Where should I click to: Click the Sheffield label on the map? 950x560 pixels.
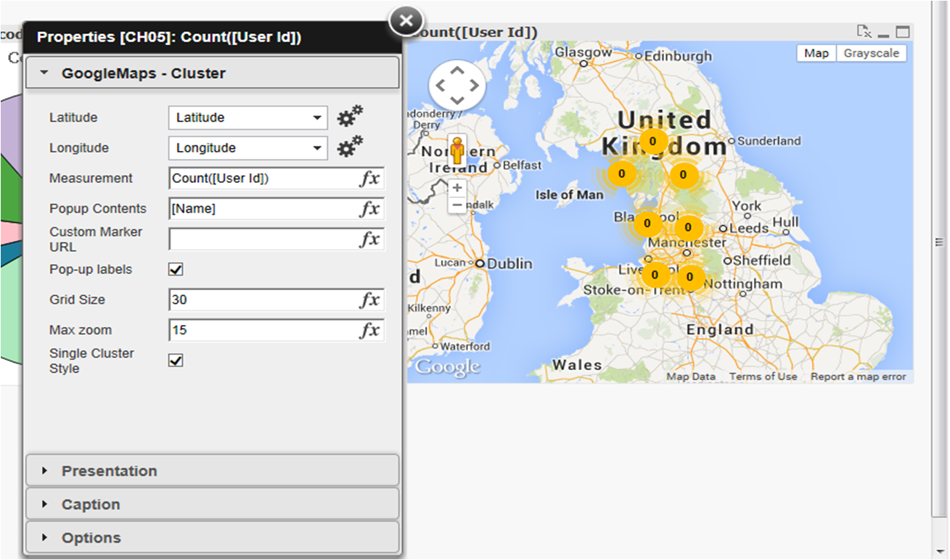[762, 260]
